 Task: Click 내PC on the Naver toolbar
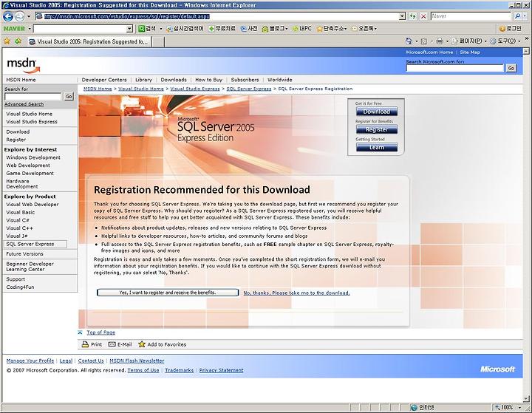[x=302, y=29]
